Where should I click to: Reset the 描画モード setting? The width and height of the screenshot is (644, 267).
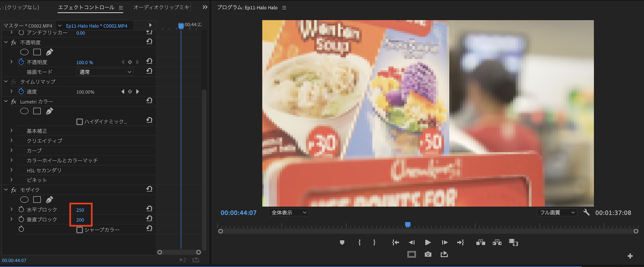click(x=149, y=71)
